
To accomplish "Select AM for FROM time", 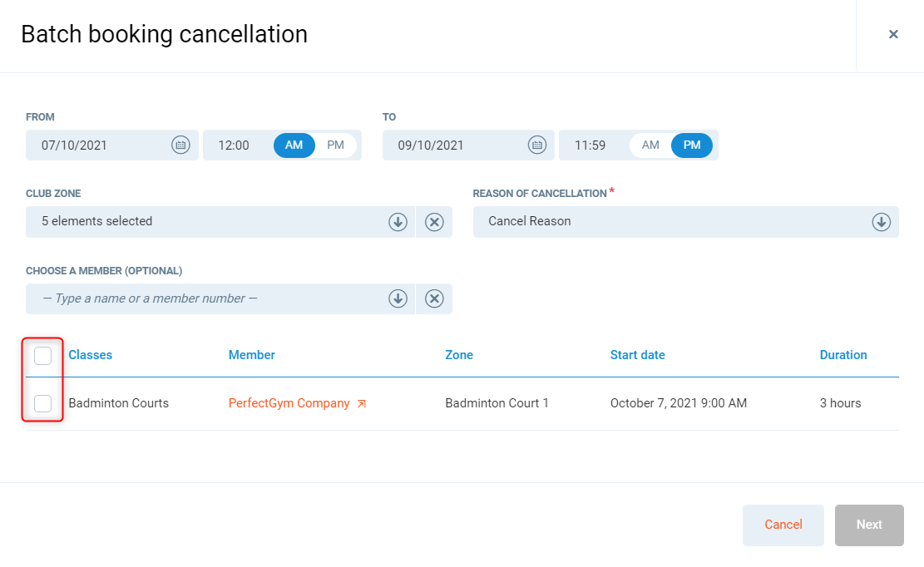I will (x=294, y=145).
